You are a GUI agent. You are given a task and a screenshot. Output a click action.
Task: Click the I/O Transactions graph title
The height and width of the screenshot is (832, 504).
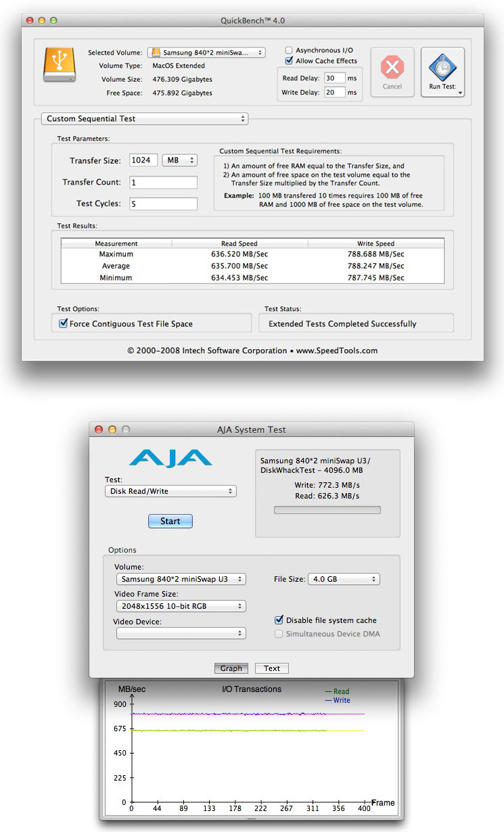[x=252, y=689]
